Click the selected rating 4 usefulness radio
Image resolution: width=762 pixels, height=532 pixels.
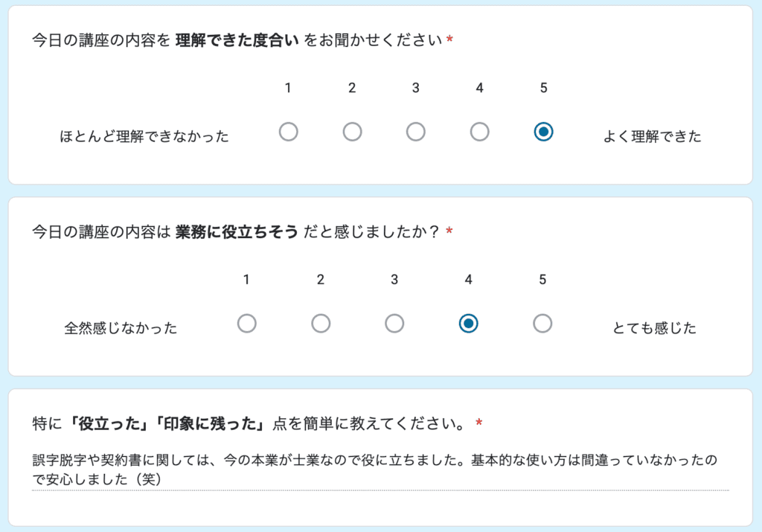[x=468, y=324]
